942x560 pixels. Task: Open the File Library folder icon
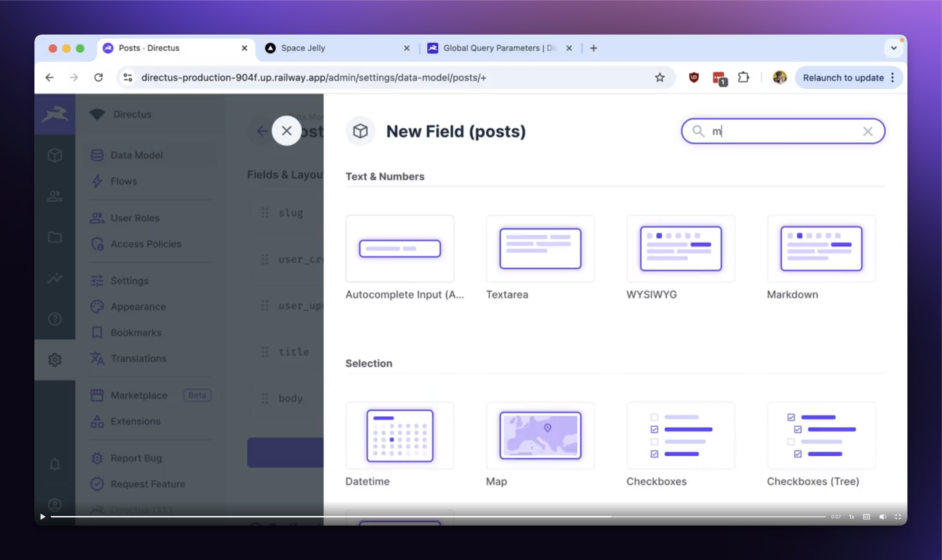pyautogui.click(x=55, y=237)
